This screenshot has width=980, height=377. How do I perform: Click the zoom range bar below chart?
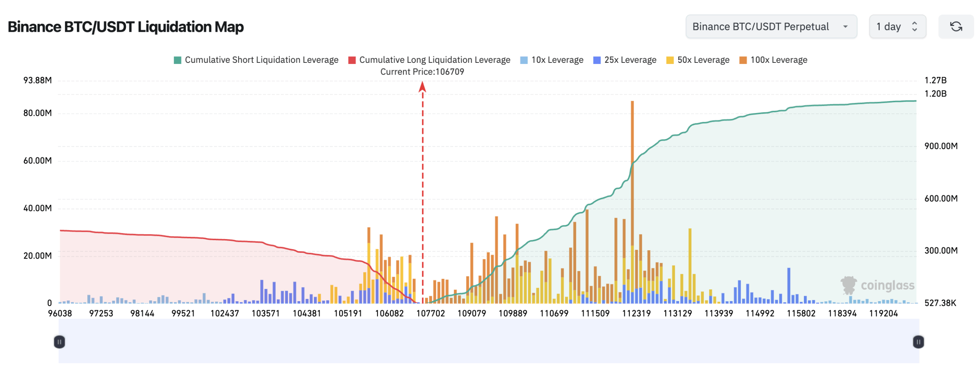(x=488, y=341)
